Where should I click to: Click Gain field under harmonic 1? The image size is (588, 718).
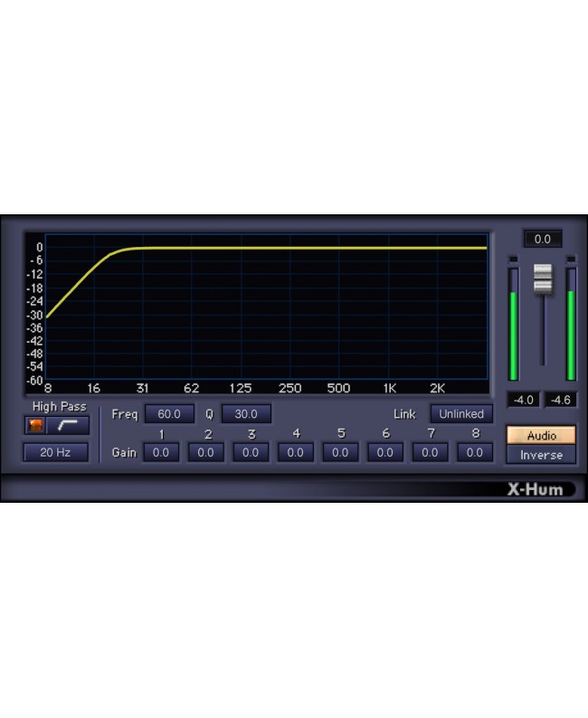pyautogui.click(x=161, y=452)
